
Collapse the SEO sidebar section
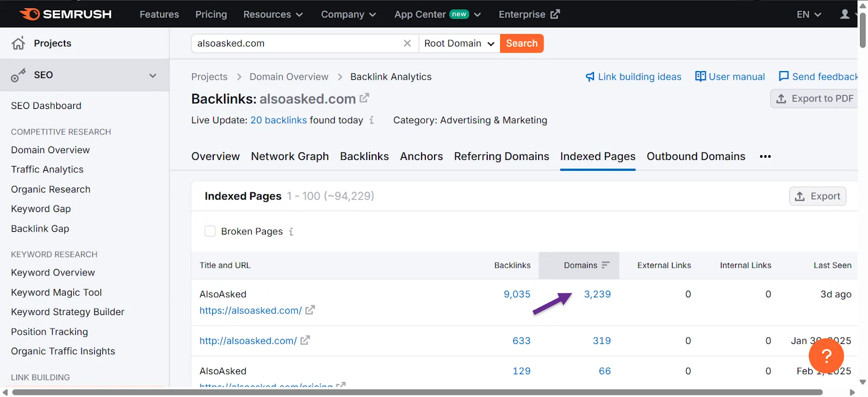152,75
